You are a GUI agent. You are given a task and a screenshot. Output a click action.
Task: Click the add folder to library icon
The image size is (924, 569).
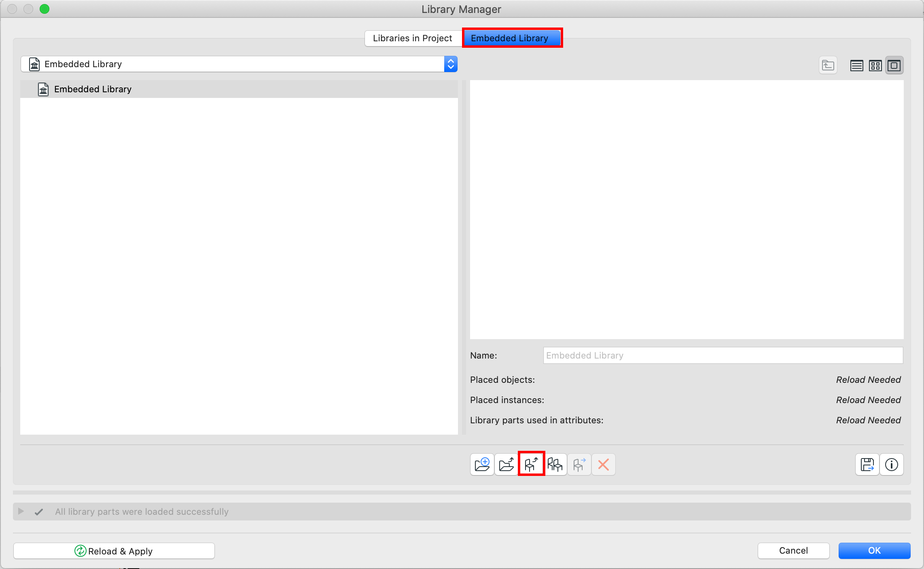tap(506, 464)
